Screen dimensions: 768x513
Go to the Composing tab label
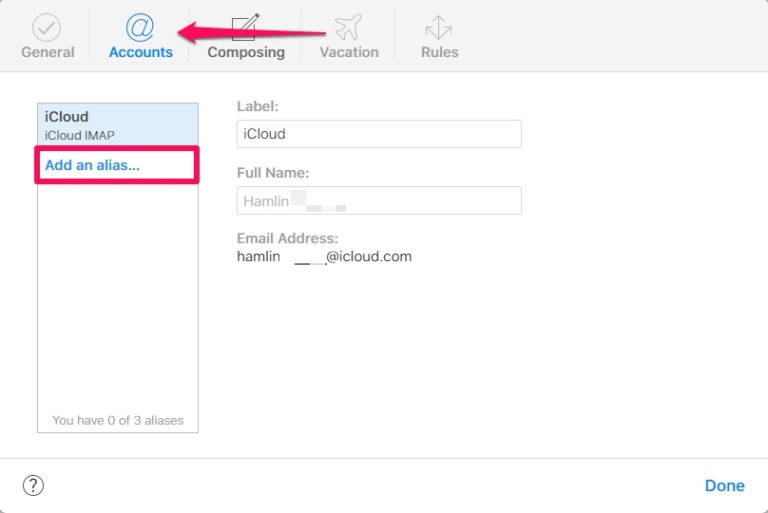point(245,52)
